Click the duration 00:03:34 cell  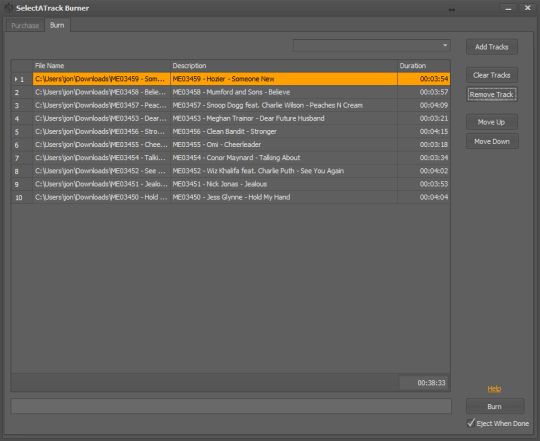tap(424, 158)
